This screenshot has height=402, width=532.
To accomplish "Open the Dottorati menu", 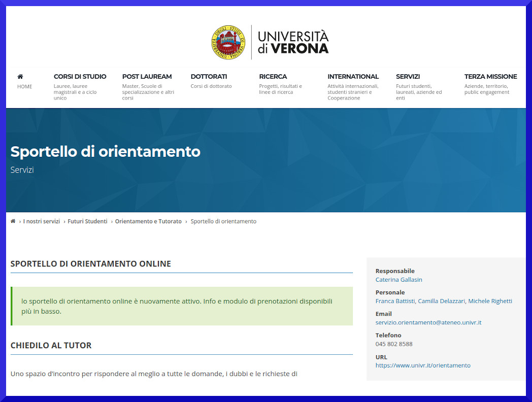I will [209, 77].
